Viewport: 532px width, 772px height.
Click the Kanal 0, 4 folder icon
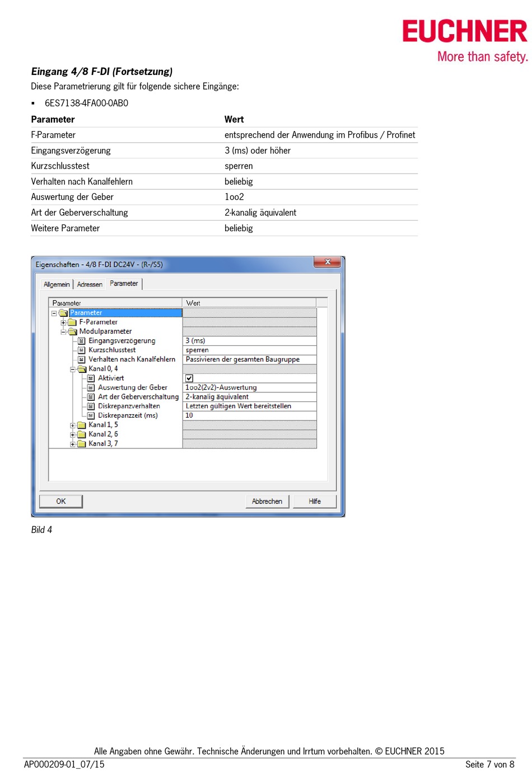coord(82,369)
